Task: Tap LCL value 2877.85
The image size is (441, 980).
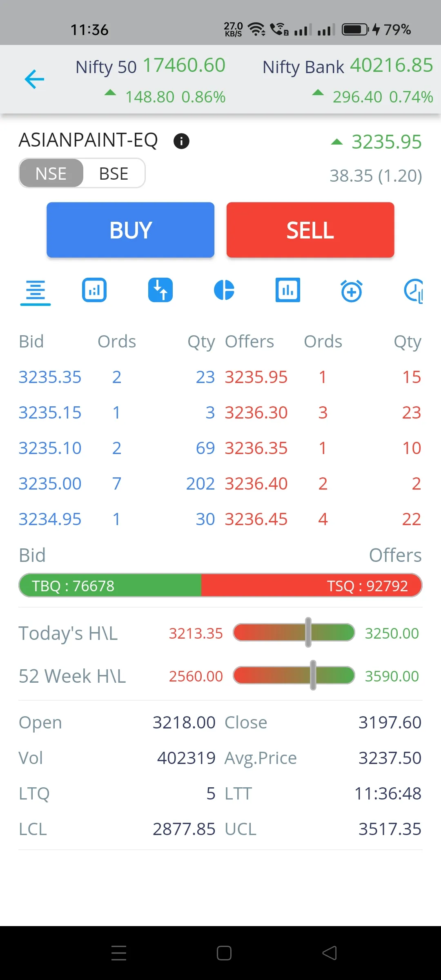Action: click(x=184, y=829)
